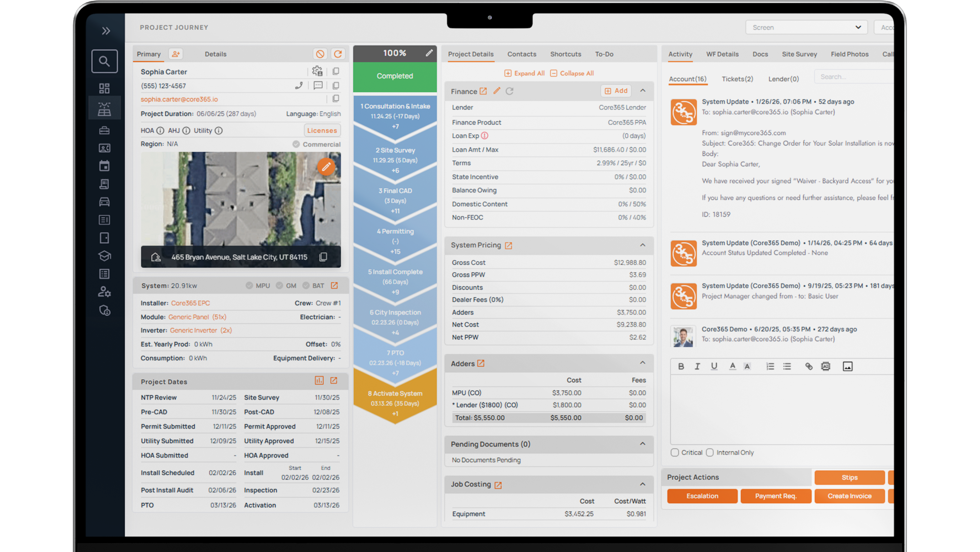Screen dimensions: 980x552
Task: Click the phone call icon next to the phone number
Action: tap(299, 86)
